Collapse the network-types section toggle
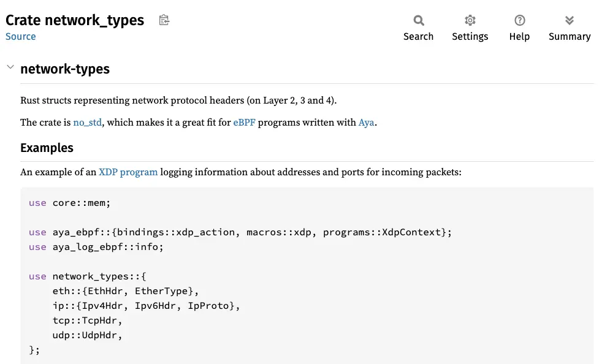 pyautogui.click(x=10, y=67)
